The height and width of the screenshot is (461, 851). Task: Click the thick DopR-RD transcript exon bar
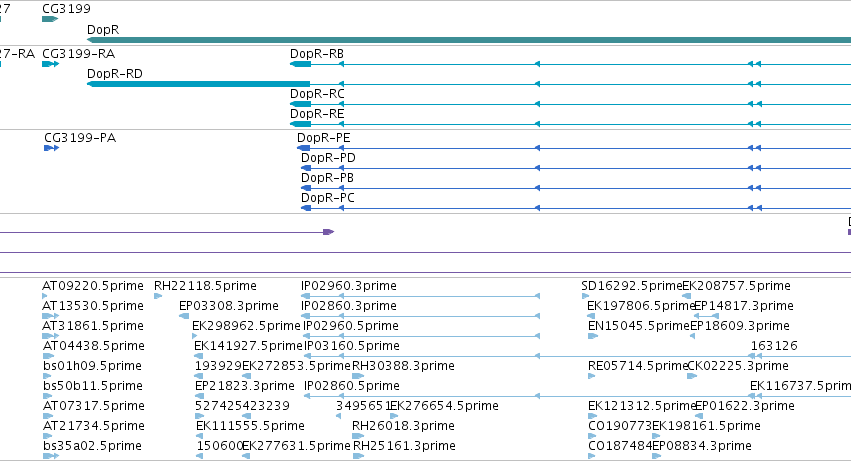click(x=199, y=84)
